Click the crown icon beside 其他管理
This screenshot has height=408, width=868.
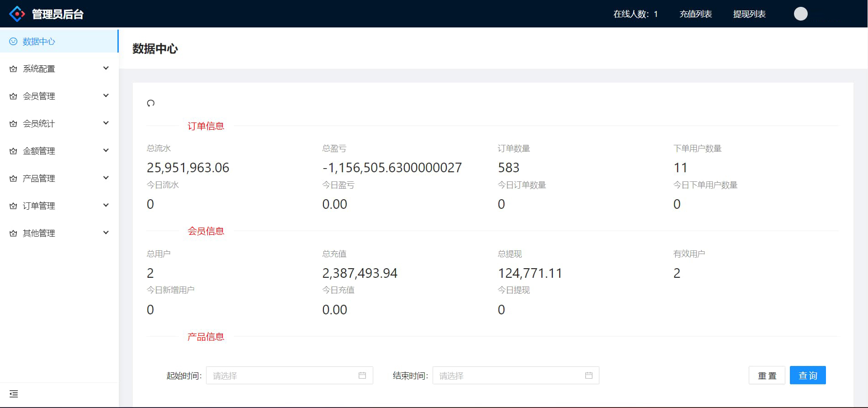point(13,233)
